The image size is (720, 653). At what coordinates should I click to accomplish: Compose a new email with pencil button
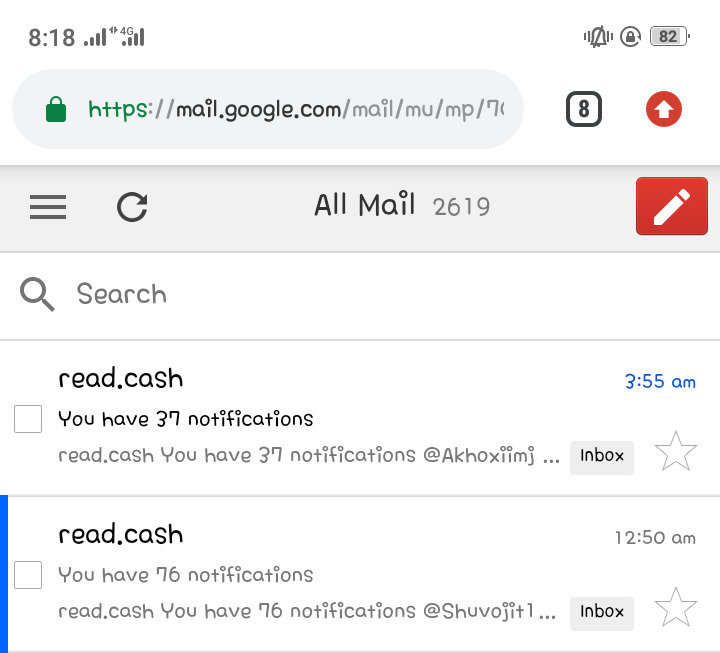[x=672, y=206]
